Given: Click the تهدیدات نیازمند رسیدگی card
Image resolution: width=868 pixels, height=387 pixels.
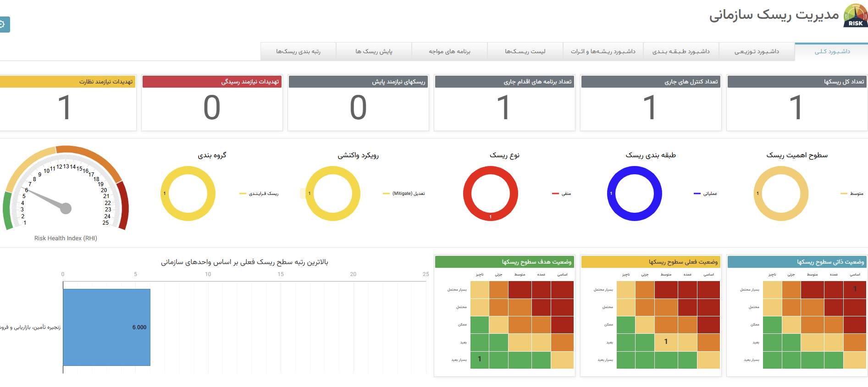Looking at the screenshot, I should click(212, 103).
